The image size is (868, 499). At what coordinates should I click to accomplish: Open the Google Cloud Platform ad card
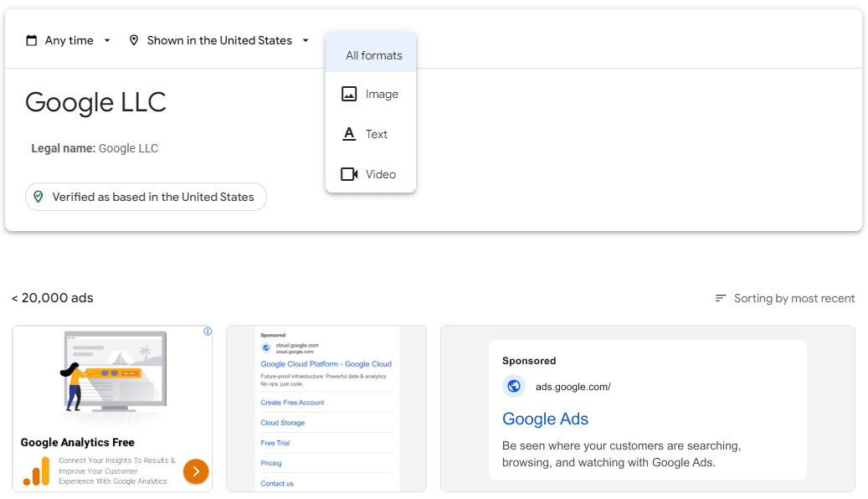tap(326, 409)
